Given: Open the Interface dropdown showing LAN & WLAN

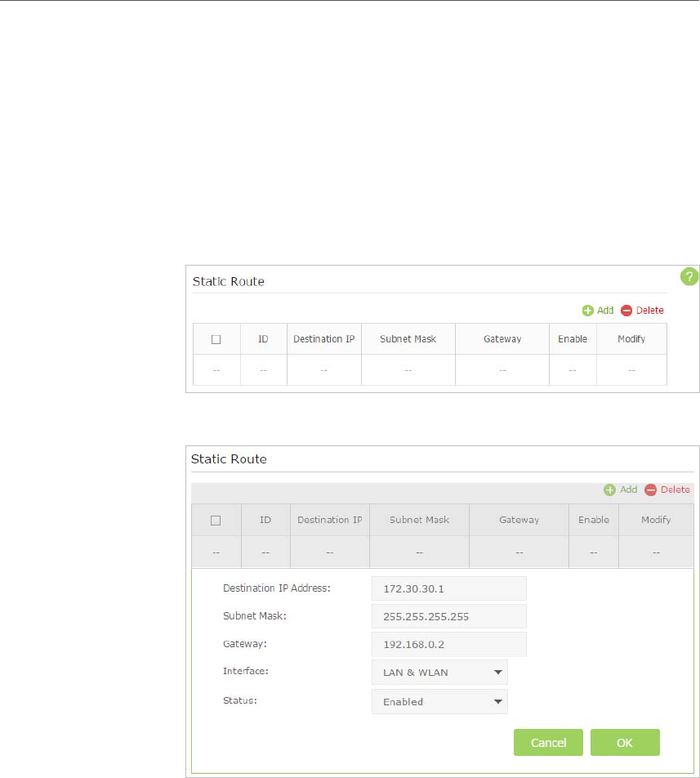Looking at the screenshot, I should click(439, 673).
